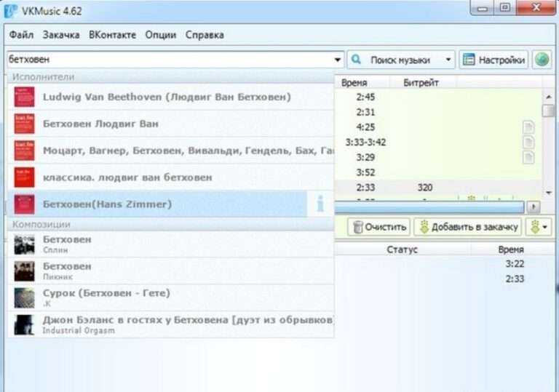Select result row with time 3:33-3:42
The image size is (559, 392).
click(438, 143)
